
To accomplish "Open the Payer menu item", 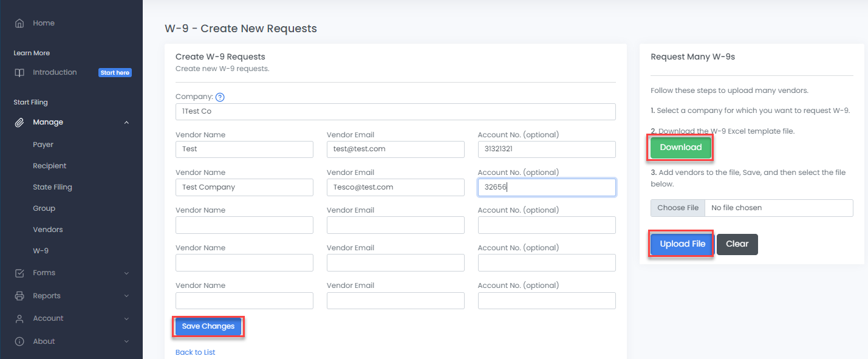I will point(43,145).
